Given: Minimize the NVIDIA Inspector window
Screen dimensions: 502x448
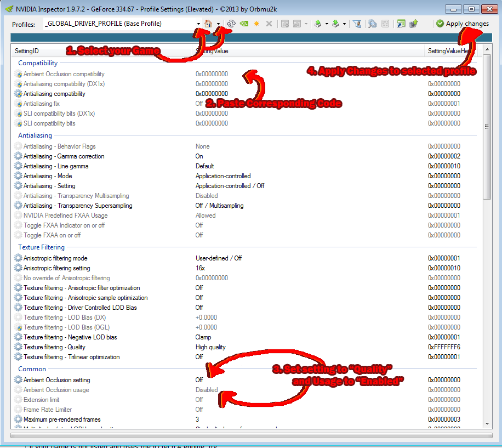Looking at the screenshot, I should (x=453, y=9).
